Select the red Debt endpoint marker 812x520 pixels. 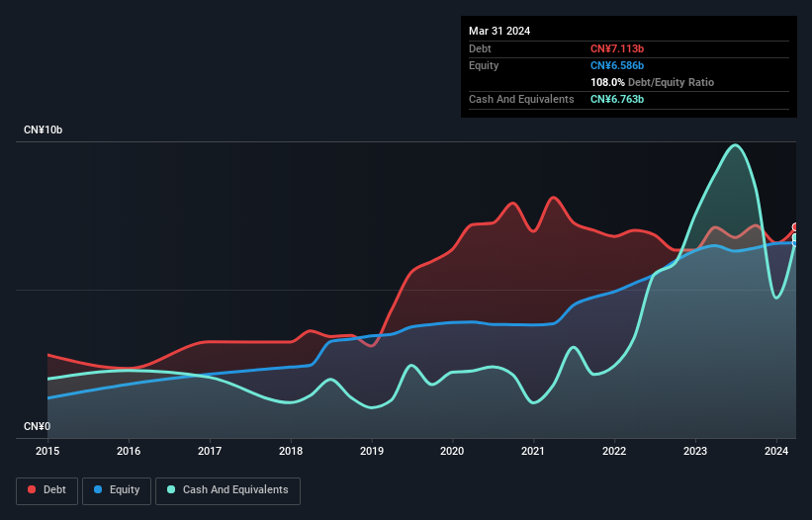click(796, 227)
